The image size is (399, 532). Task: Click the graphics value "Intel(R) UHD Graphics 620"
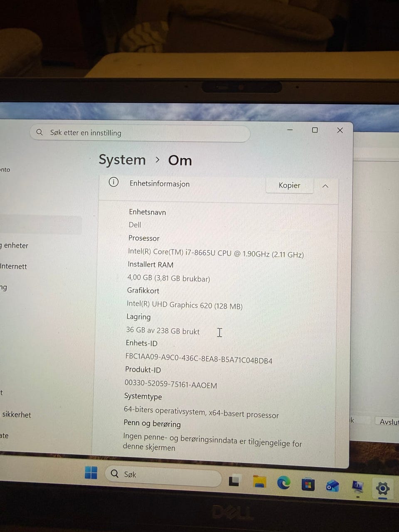click(x=185, y=305)
